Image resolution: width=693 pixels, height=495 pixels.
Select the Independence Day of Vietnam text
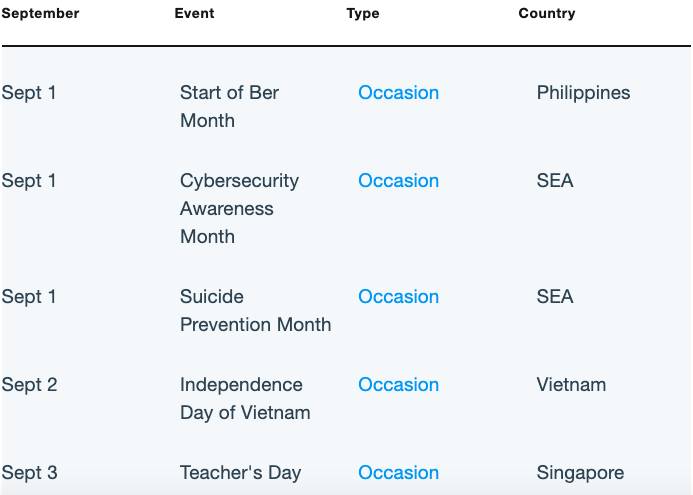[x=245, y=399]
